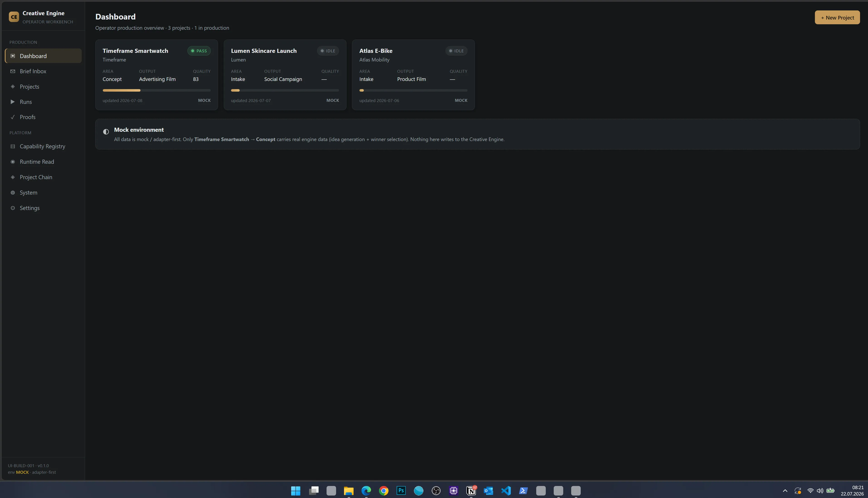Click the env MOCK adapter-first label
868x498 pixels.
pos(32,472)
